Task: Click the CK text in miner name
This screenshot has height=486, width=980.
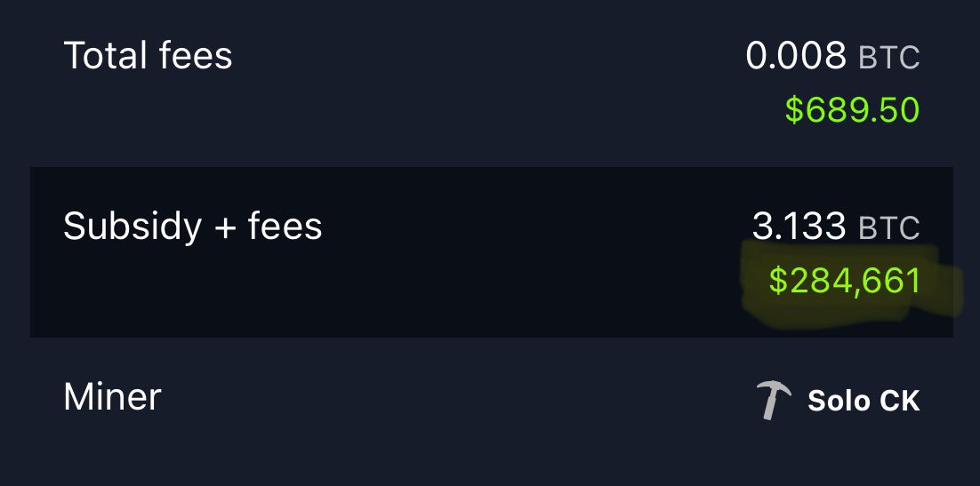Action: click(899, 401)
